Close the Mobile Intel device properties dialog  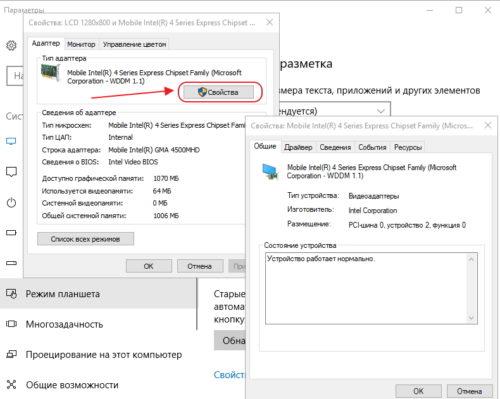488,125
